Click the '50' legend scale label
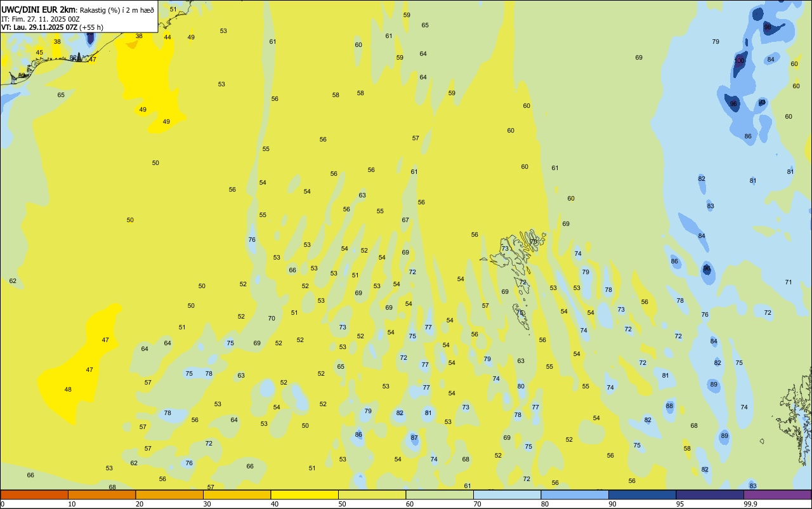This screenshot has height=509, width=812. (x=342, y=504)
